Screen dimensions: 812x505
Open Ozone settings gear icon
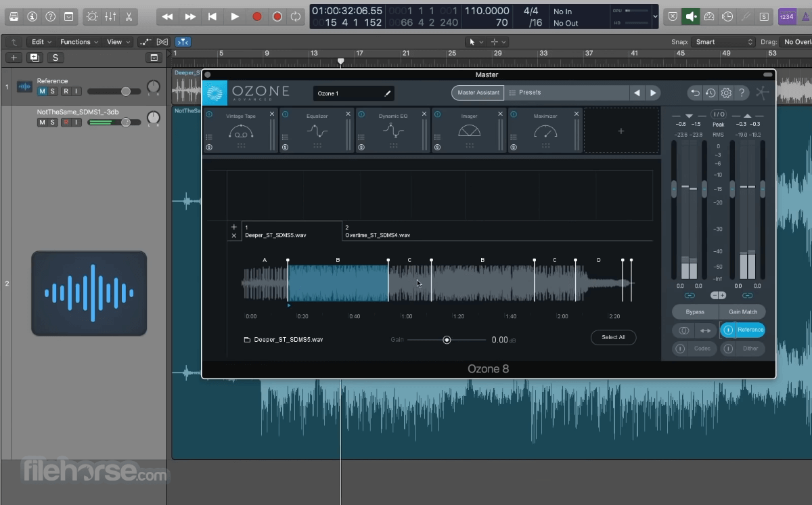726,93
